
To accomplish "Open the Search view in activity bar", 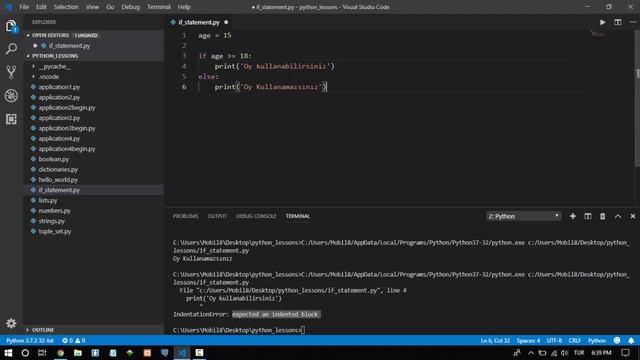I will pos(11,49).
